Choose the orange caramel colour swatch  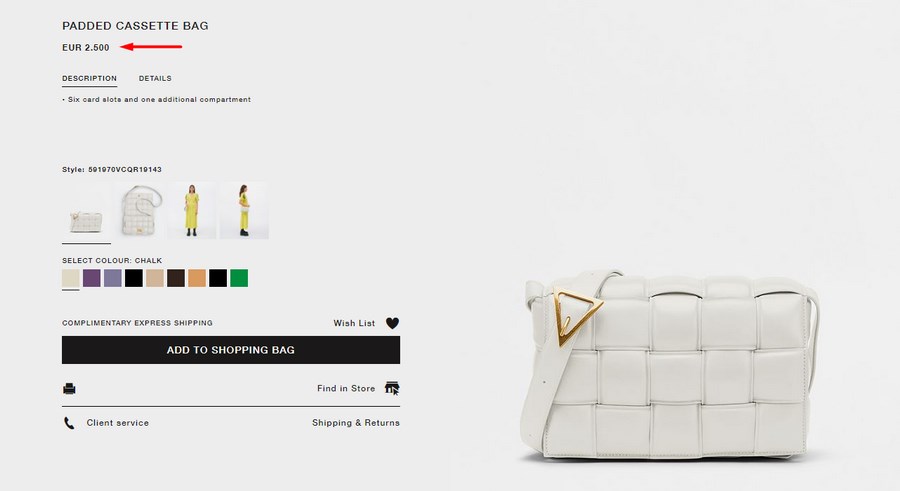(197, 278)
